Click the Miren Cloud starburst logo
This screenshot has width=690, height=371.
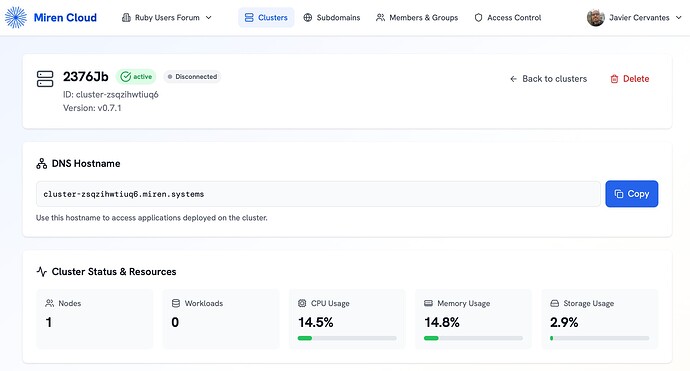[x=16, y=18]
